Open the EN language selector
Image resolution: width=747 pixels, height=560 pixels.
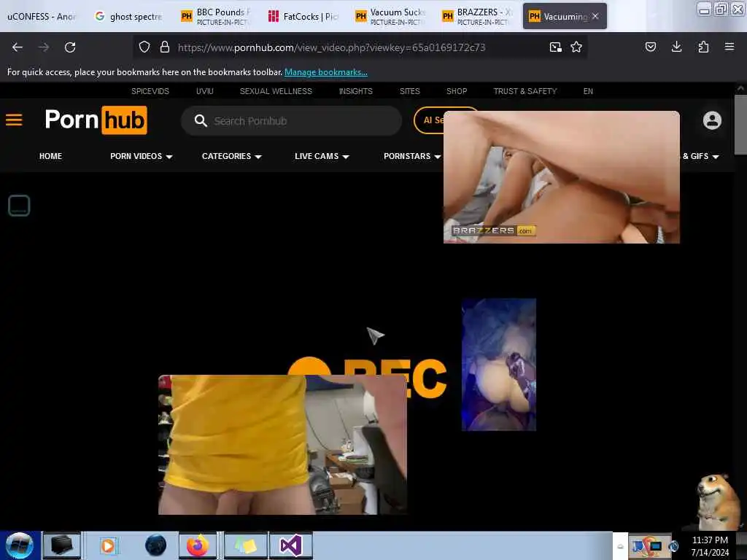tap(588, 91)
